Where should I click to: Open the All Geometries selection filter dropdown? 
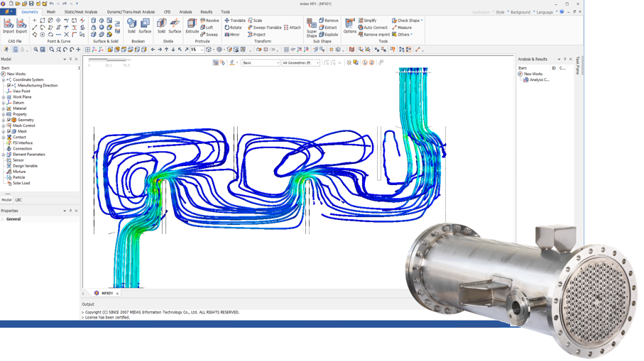coord(300,62)
